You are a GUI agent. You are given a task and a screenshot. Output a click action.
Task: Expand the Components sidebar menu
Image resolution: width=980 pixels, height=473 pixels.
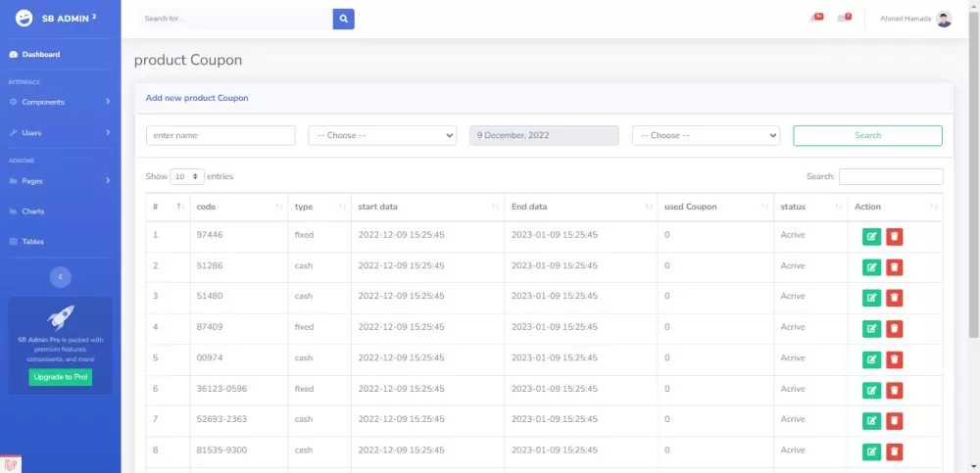(61, 102)
